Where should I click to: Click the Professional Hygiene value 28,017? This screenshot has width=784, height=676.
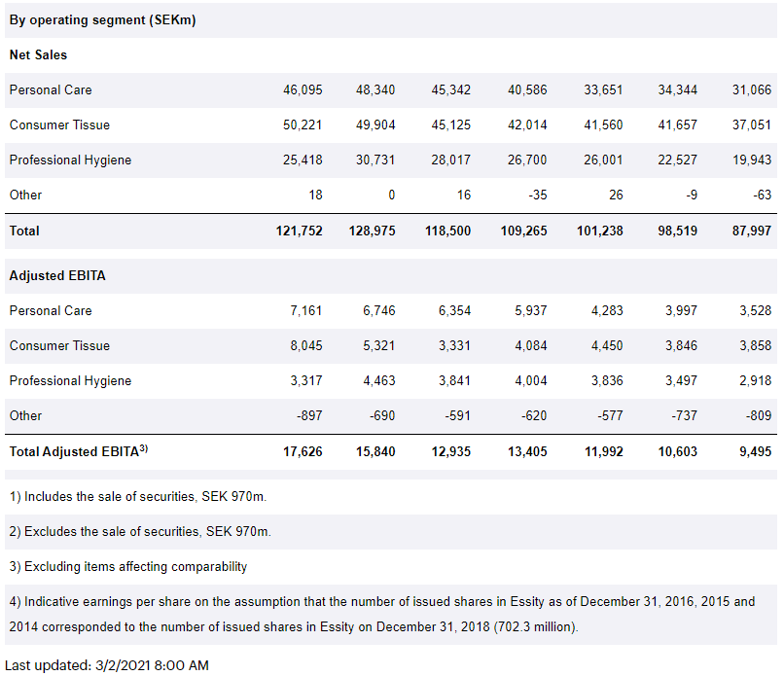[x=450, y=160]
